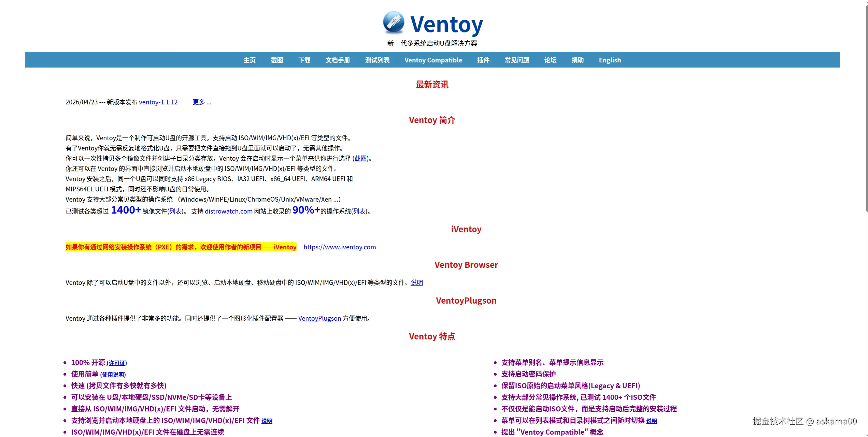Open 列表 link after 1400+ 镜像文件
Screen dimensions: 868x437
(175, 211)
